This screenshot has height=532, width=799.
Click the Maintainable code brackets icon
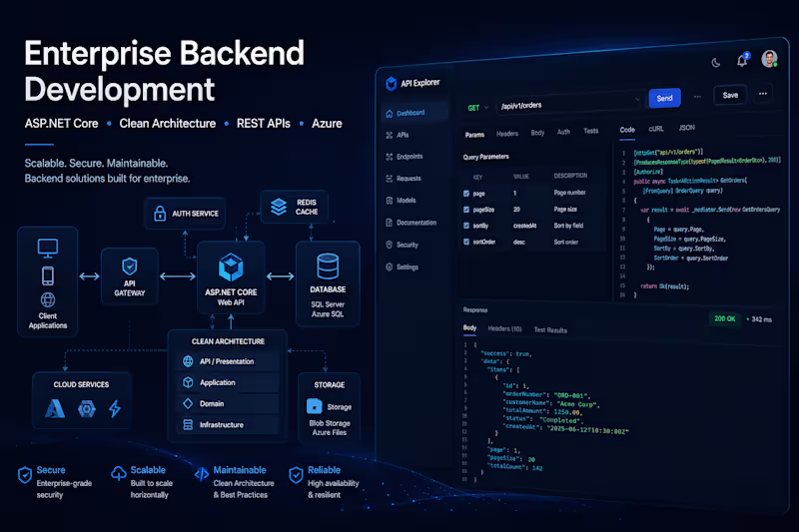coord(202,474)
